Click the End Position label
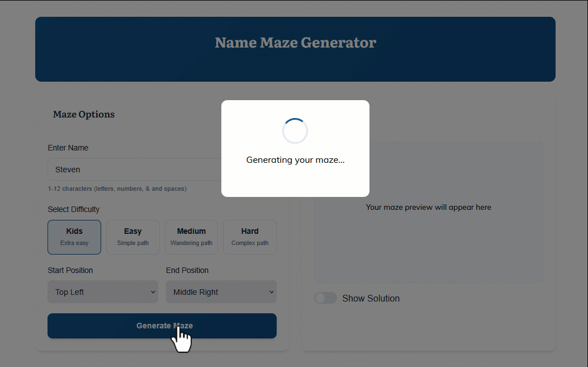 [x=187, y=270]
